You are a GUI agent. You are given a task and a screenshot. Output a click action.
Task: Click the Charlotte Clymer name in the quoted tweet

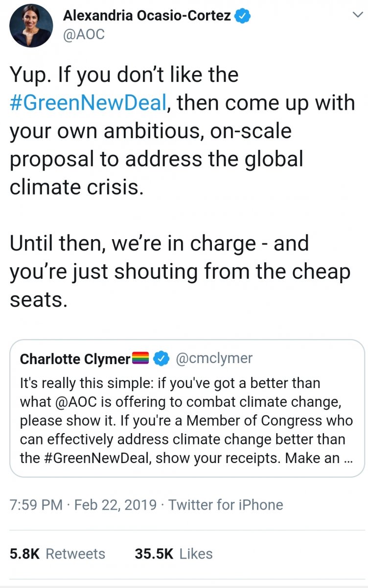[75, 359]
